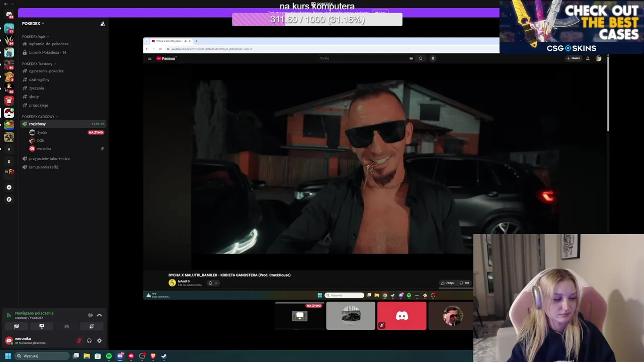The width and height of the screenshot is (644, 362).
Task: Open Discord user settings gear
Action: click(99, 341)
